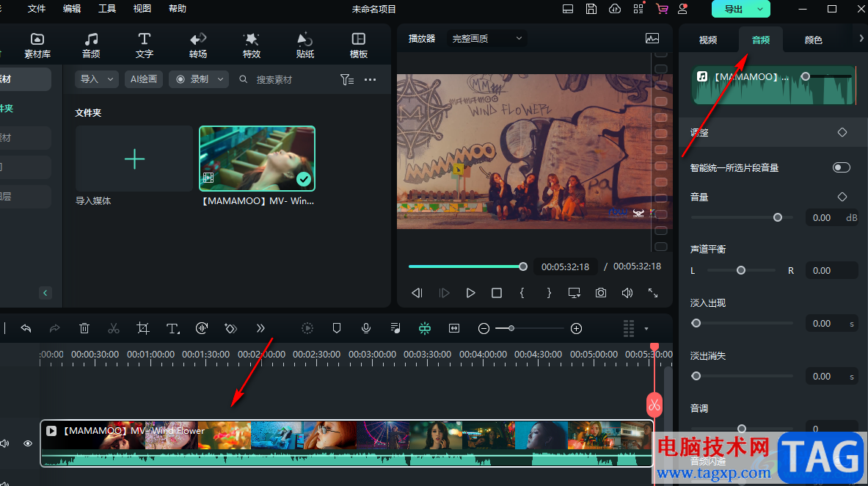
Task: Open the 帮助 menu
Action: (x=177, y=9)
